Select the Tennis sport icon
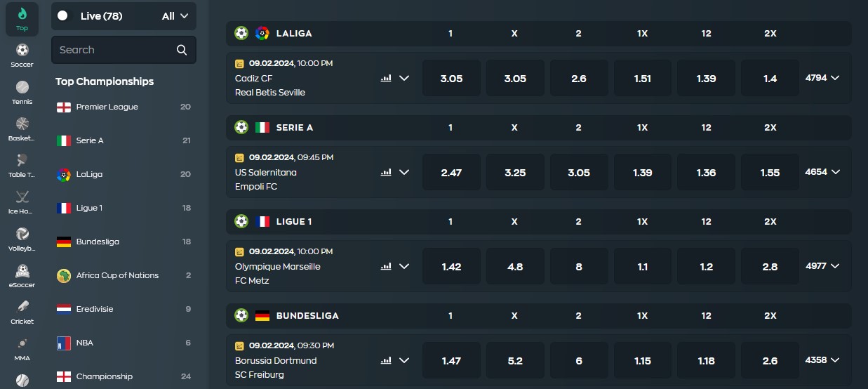Viewport: 868px width, 389px height. (22, 92)
